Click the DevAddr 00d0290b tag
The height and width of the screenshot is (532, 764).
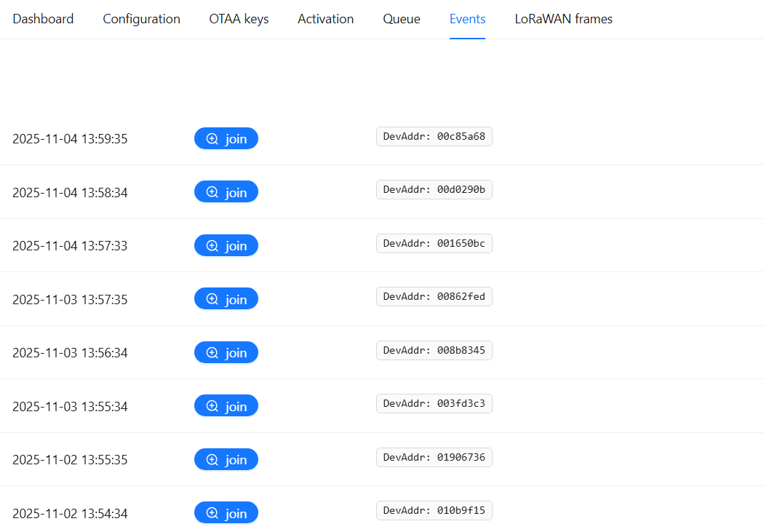(x=434, y=190)
